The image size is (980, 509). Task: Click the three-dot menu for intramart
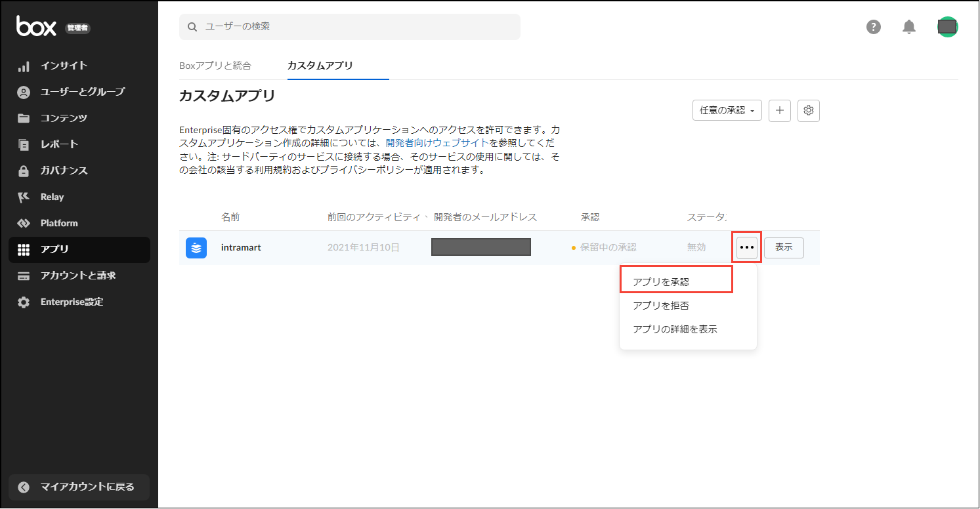[747, 248]
